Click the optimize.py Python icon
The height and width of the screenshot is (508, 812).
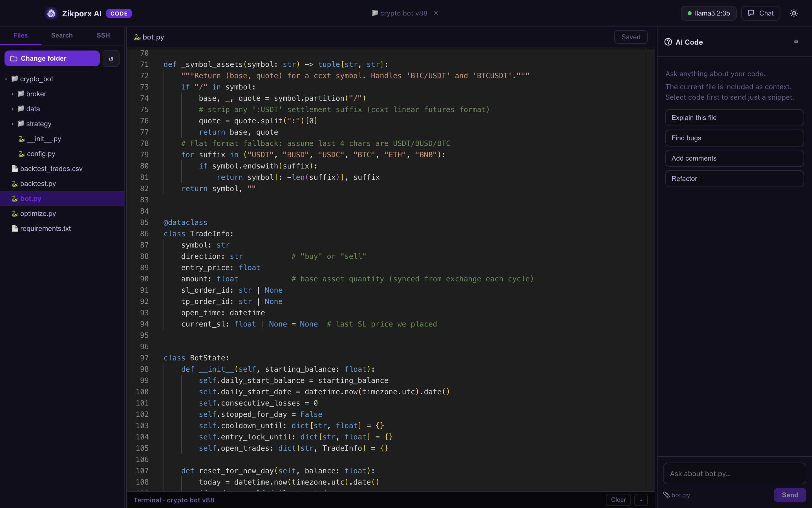tap(15, 213)
